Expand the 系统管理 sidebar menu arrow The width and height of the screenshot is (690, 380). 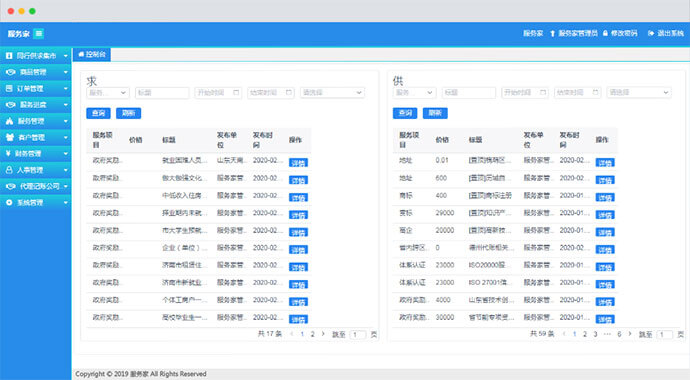pos(66,203)
